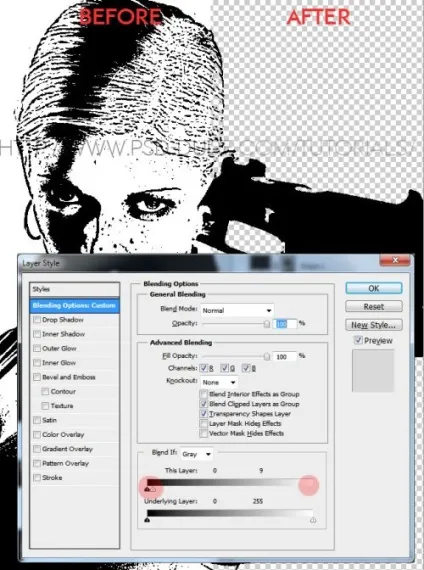Select Blending Options: Custom in list
This screenshot has height=570, width=424.
point(75,305)
